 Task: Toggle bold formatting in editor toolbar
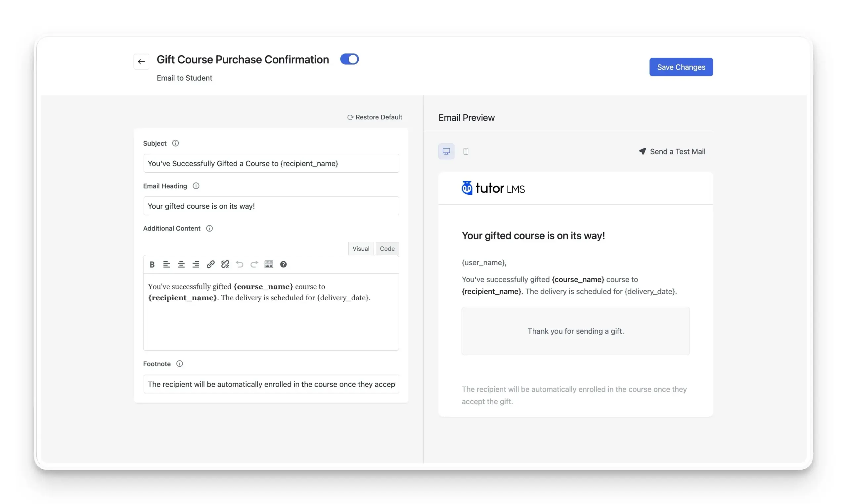pyautogui.click(x=152, y=264)
